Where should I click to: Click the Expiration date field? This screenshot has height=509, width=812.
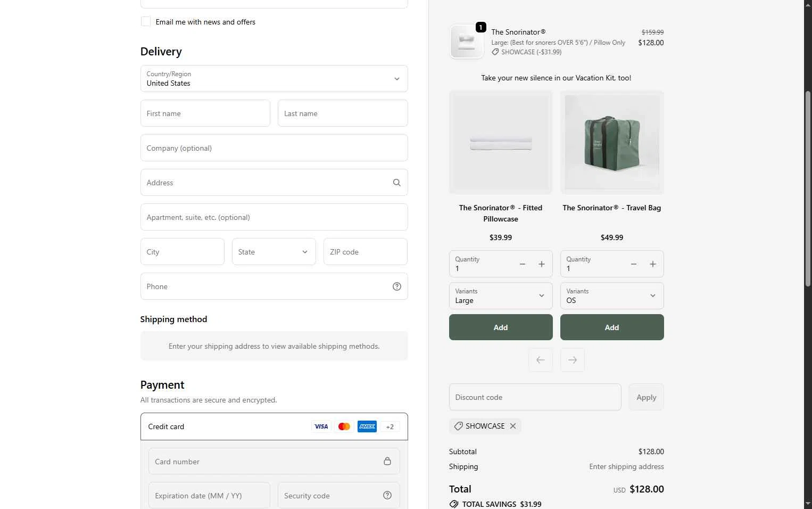click(209, 496)
